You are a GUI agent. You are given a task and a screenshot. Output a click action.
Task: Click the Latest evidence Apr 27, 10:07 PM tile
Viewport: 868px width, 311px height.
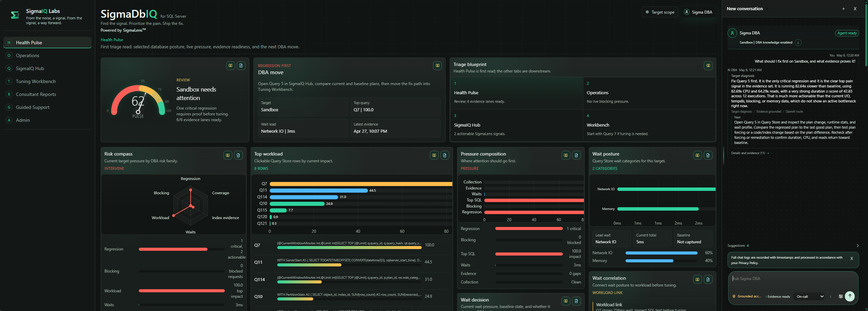[396, 128]
